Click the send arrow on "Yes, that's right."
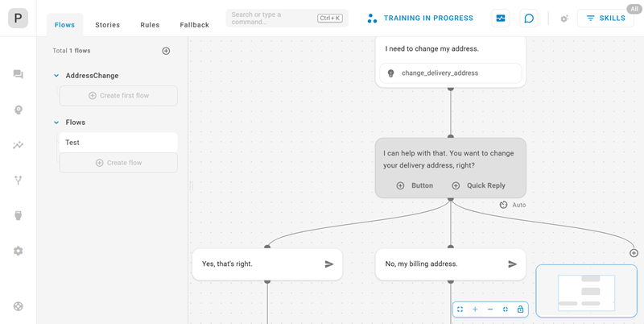The image size is (644, 324). [x=329, y=264]
